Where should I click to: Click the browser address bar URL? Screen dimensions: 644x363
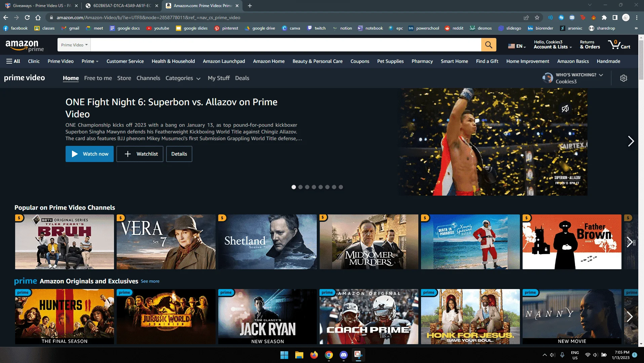pyautogui.click(x=148, y=17)
